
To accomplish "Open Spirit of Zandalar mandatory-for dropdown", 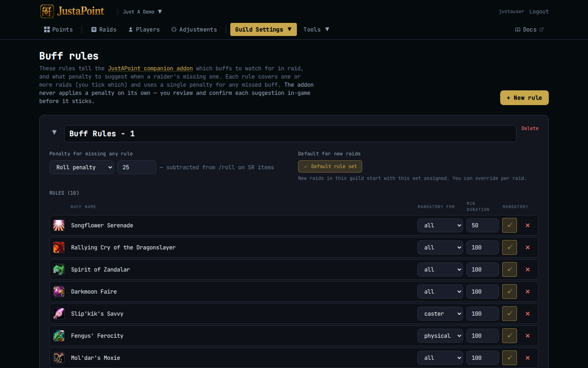I will click(x=440, y=269).
